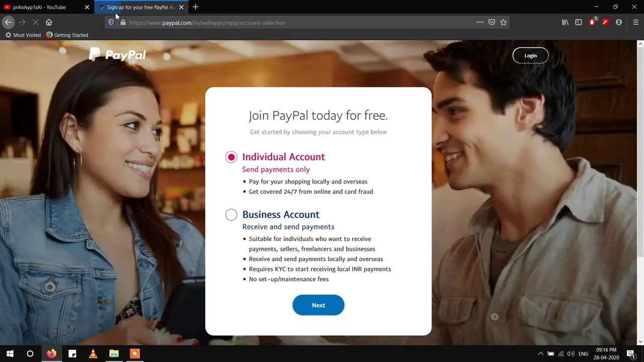Open the orange recorder taskbar app
Image resolution: width=644 pixels, height=362 pixels.
pyautogui.click(x=134, y=354)
